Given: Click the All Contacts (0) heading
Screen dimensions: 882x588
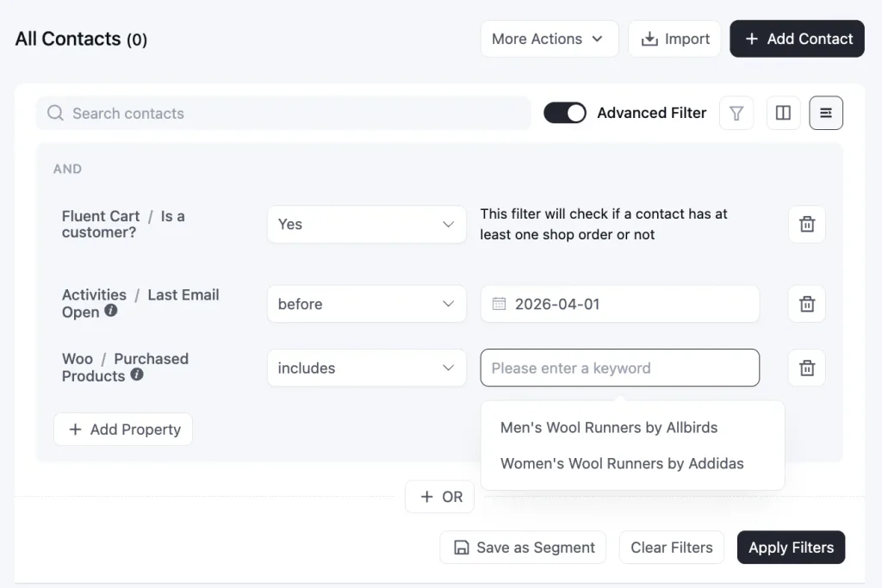Looking at the screenshot, I should (x=81, y=39).
